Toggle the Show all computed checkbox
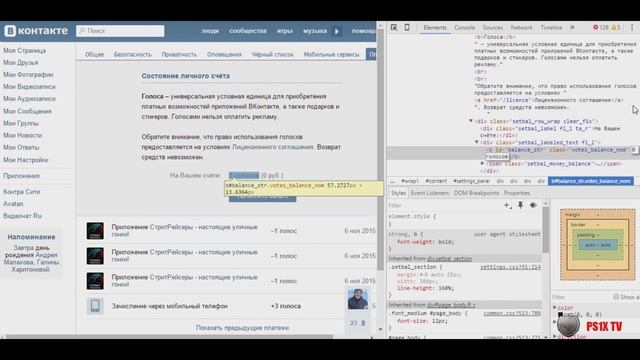Viewport: 640px width, 360px height. [x=616, y=297]
